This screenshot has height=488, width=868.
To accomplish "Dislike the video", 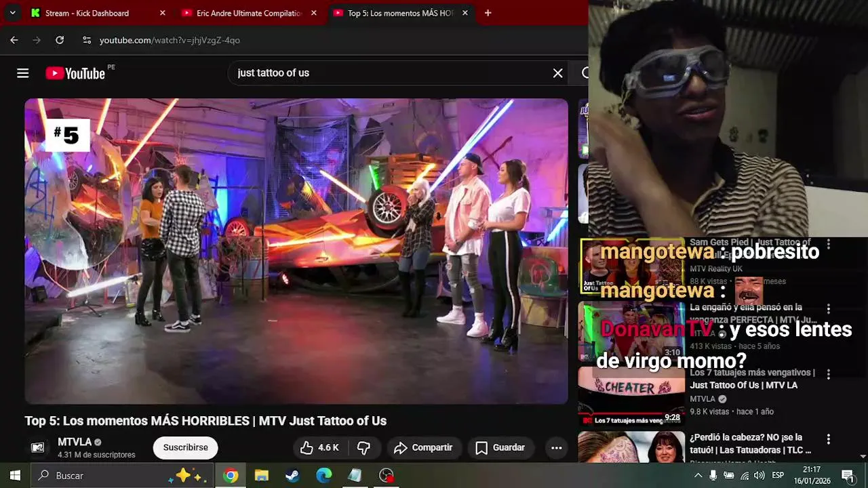I will click(363, 447).
